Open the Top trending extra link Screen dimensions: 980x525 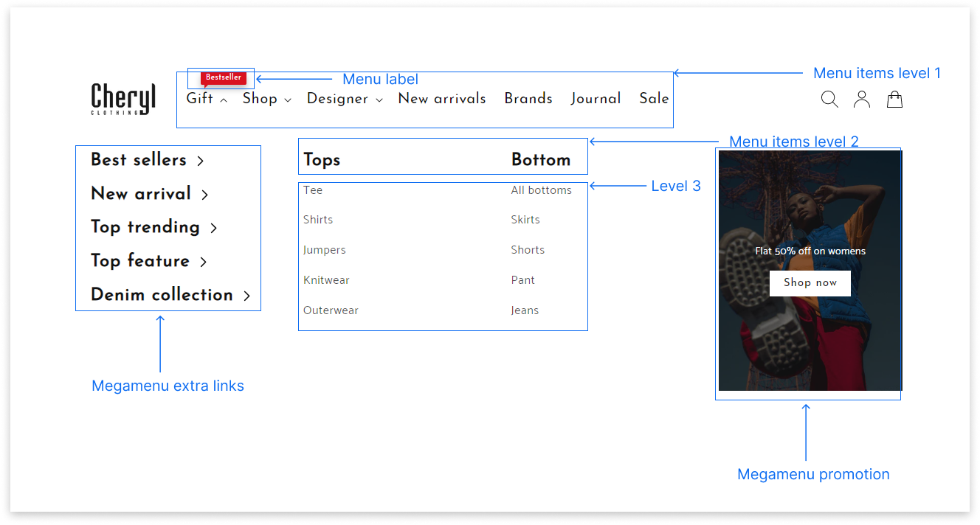click(x=145, y=227)
